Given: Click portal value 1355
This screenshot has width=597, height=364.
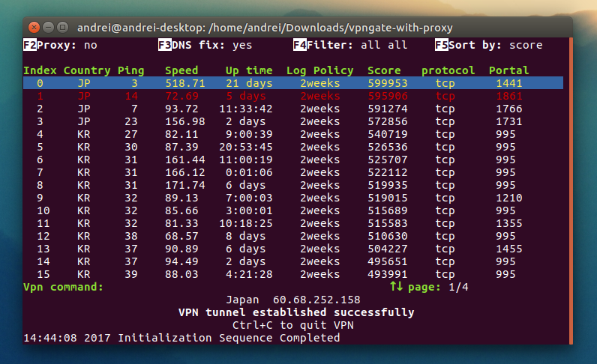Looking at the screenshot, I should 509,223.
